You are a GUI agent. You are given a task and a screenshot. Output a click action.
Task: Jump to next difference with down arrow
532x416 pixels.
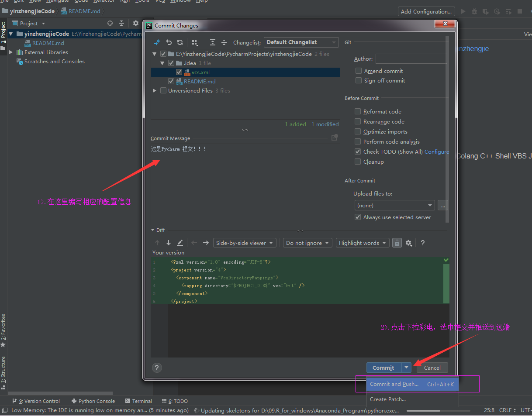point(169,243)
